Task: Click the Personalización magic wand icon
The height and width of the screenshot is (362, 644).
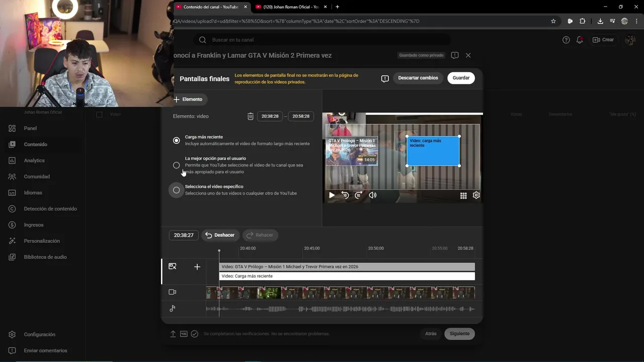Action: pyautogui.click(x=12, y=241)
